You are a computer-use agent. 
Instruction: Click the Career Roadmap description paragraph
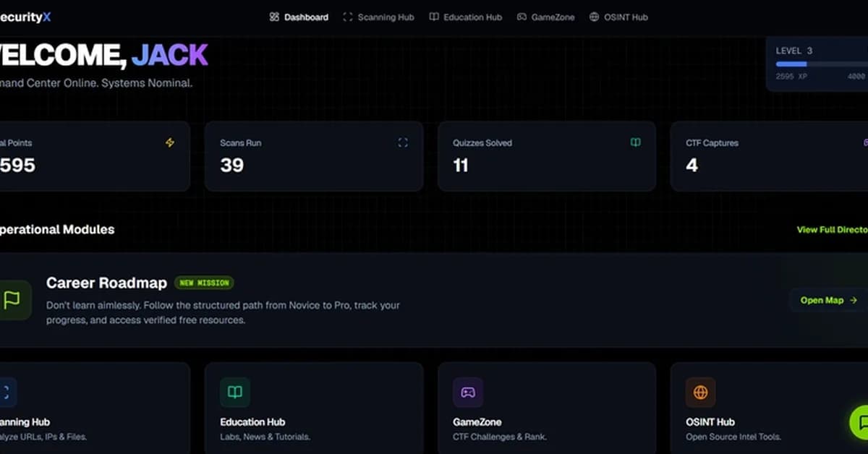223,312
